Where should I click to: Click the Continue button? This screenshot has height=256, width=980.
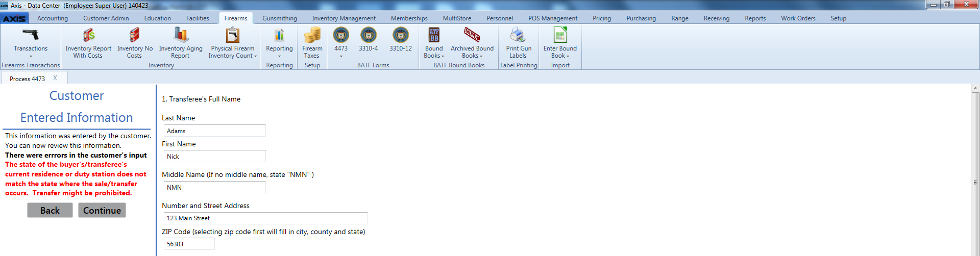pyautogui.click(x=102, y=210)
